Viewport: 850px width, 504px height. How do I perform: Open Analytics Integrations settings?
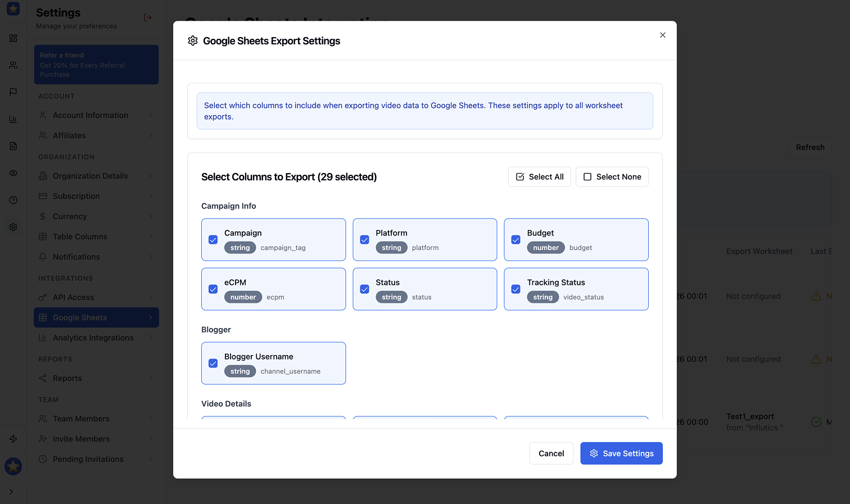click(96, 338)
